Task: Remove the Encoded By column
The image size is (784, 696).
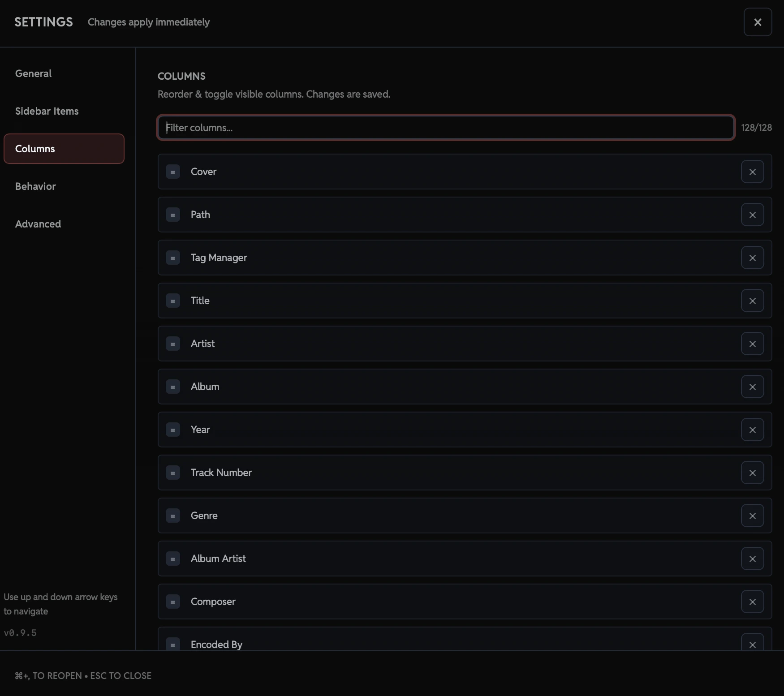Action: click(753, 644)
